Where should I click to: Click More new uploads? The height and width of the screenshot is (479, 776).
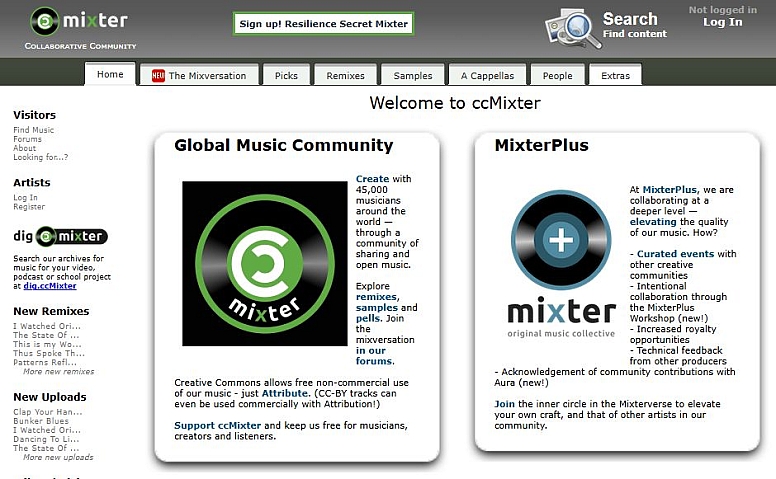[x=58, y=457]
